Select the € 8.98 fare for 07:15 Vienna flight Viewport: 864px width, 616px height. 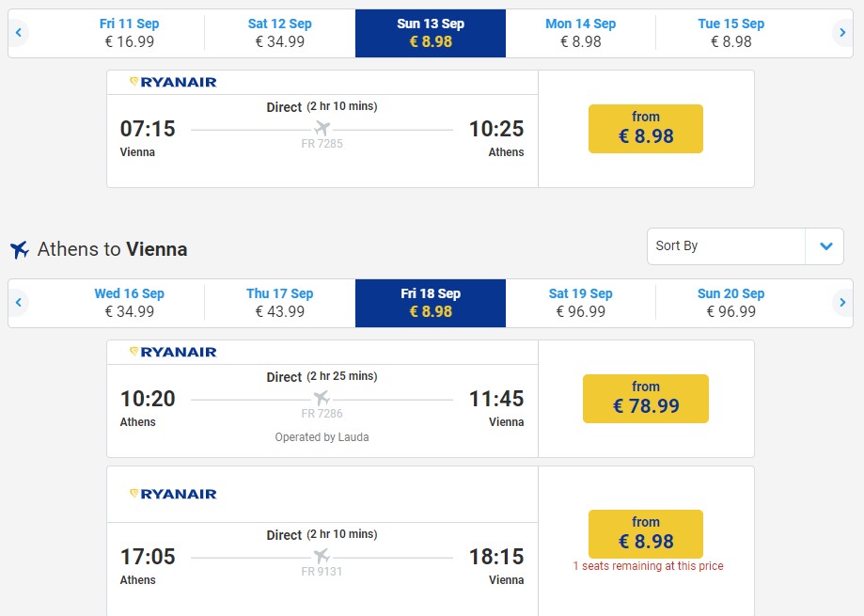pyautogui.click(x=646, y=129)
